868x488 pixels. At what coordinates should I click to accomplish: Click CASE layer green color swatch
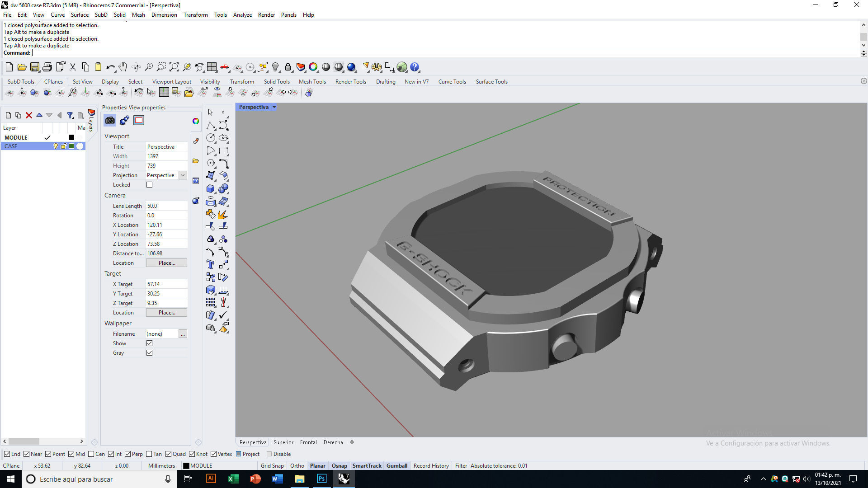tap(71, 146)
